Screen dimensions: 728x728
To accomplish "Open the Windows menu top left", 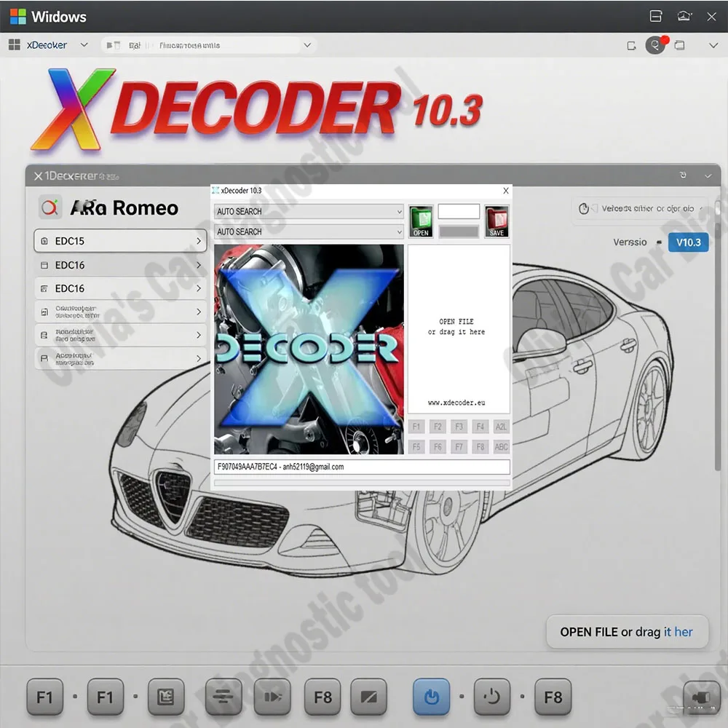I will (47, 16).
